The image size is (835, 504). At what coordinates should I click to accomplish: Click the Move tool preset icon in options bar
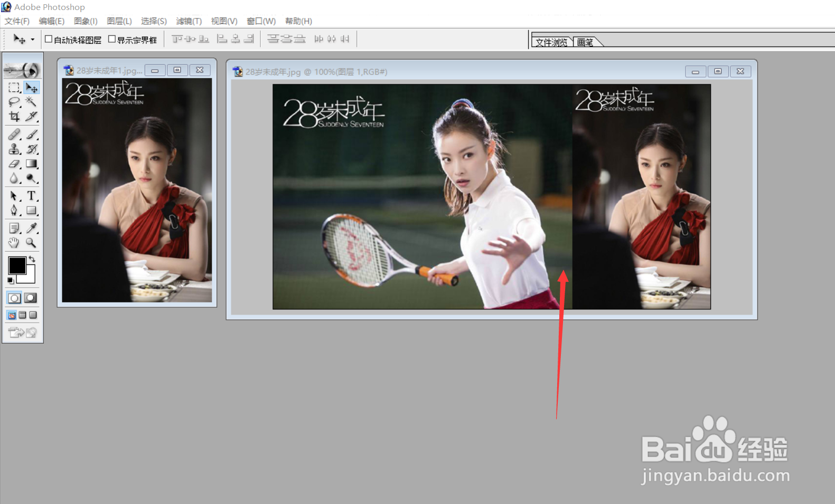(20, 39)
